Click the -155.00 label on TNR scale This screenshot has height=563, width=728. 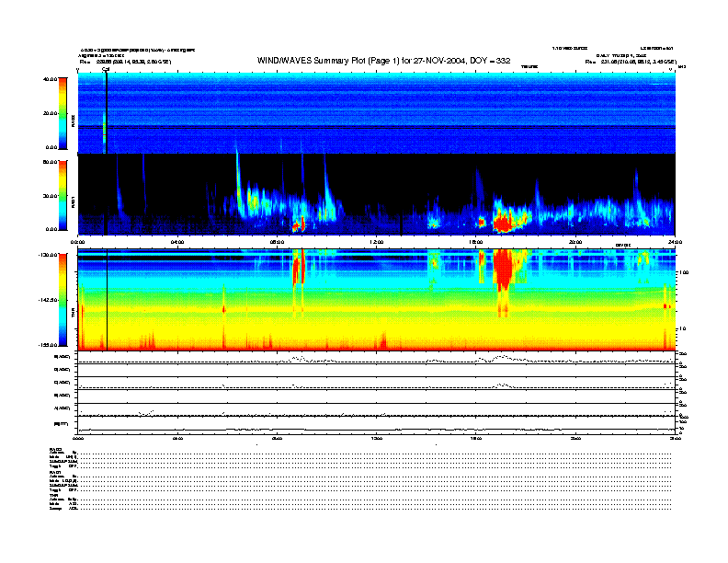(48, 344)
